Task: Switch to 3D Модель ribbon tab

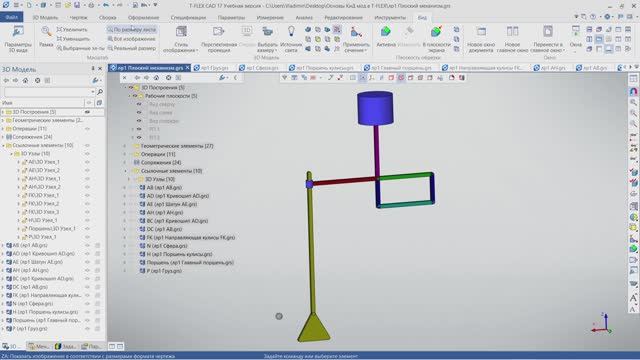Action: [45, 18]
